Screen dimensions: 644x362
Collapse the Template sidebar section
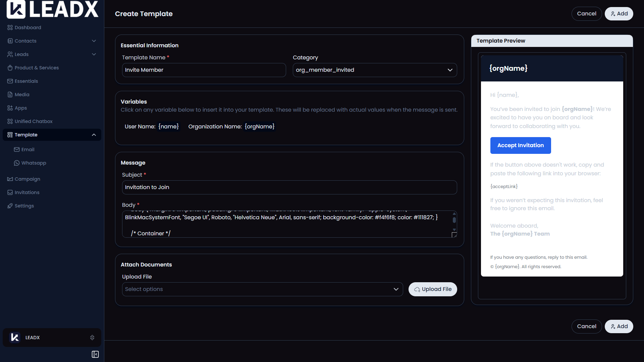[x=94, y=135]
